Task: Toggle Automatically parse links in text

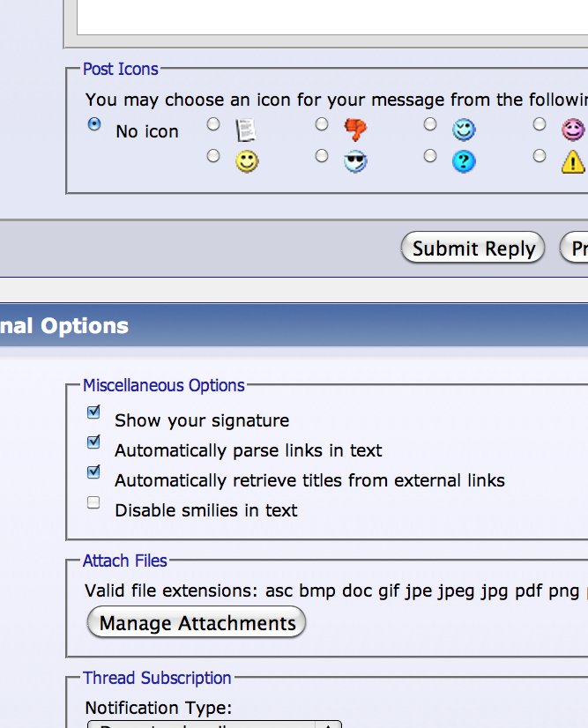Action: click(93, 442)
